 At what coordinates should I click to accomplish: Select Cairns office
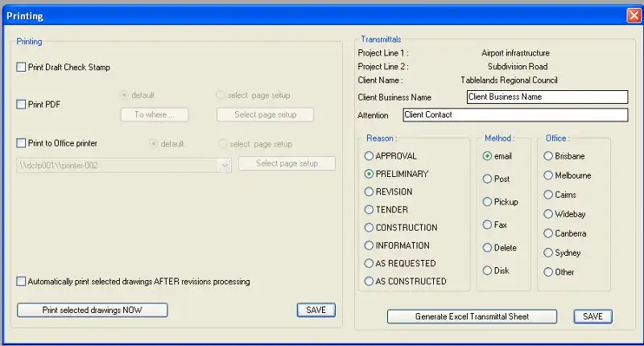pyautogui.click(x=548, y=195)
